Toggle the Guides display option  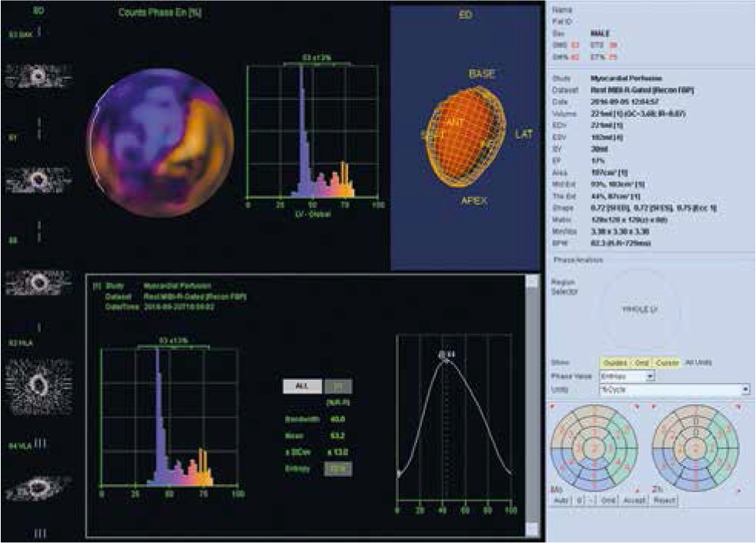coord(615,362)
